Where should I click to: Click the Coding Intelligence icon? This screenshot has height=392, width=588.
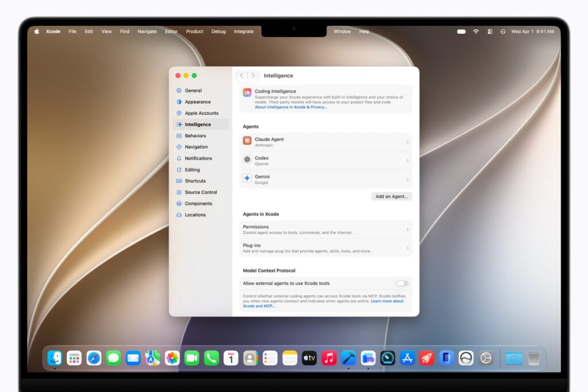(247, 92)
